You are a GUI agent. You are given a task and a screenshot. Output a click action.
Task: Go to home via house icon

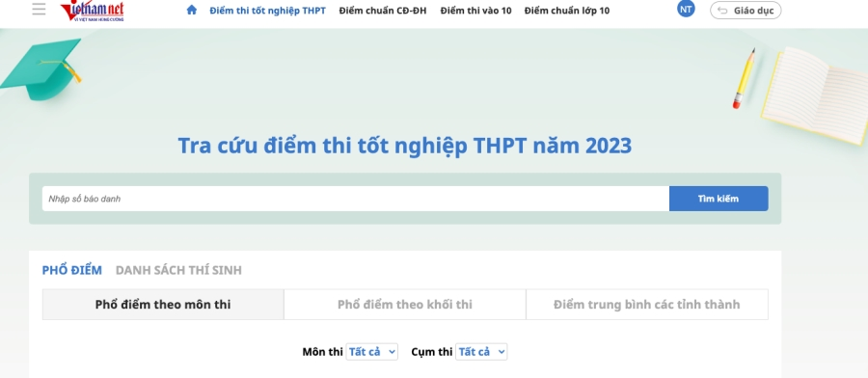[192, 10]
